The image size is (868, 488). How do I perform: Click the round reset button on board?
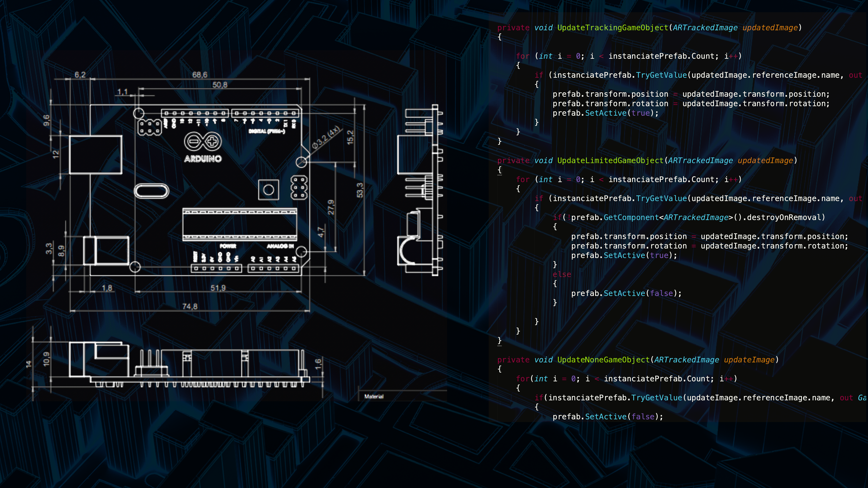pyautogui.click(x=269, y=190)
